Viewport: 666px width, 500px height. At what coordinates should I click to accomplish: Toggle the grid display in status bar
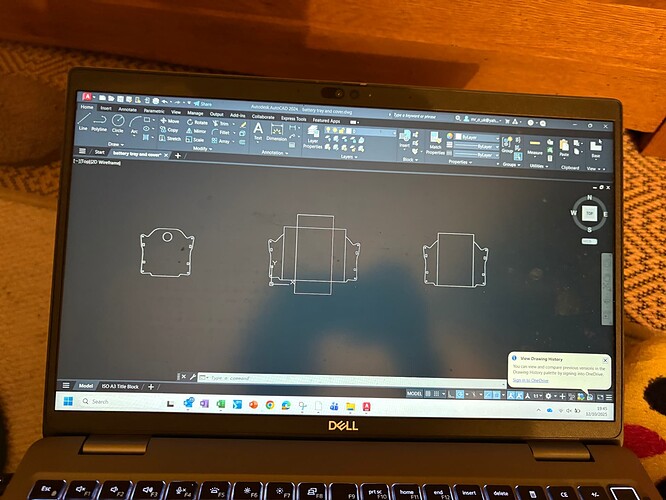429,394
